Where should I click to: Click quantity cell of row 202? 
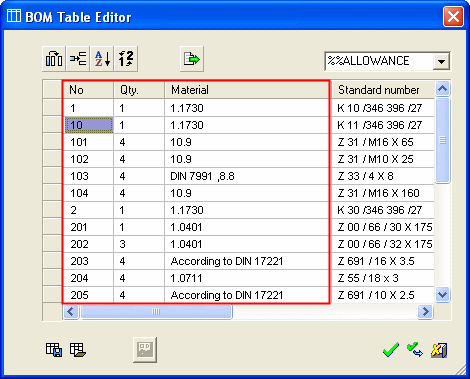coord(139,244)
